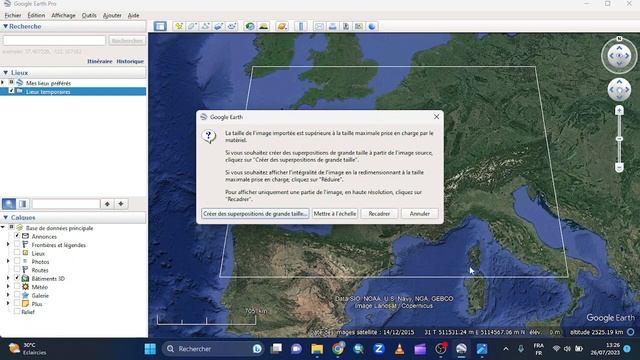Enable the Météo layer checkbox

(x=17, y=287)
